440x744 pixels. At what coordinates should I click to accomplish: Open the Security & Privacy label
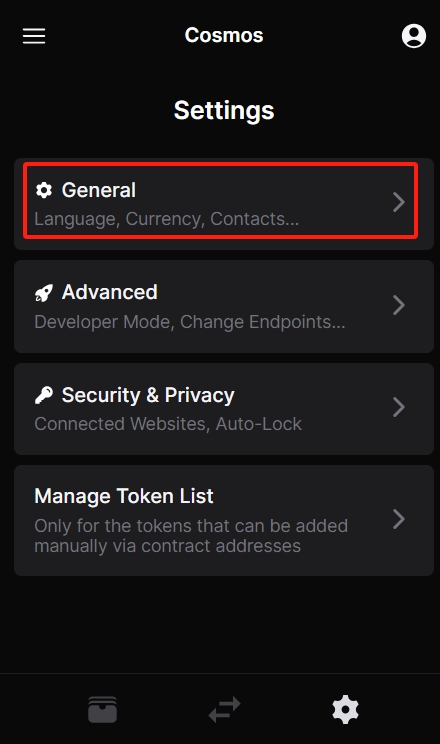click(148, 395)
